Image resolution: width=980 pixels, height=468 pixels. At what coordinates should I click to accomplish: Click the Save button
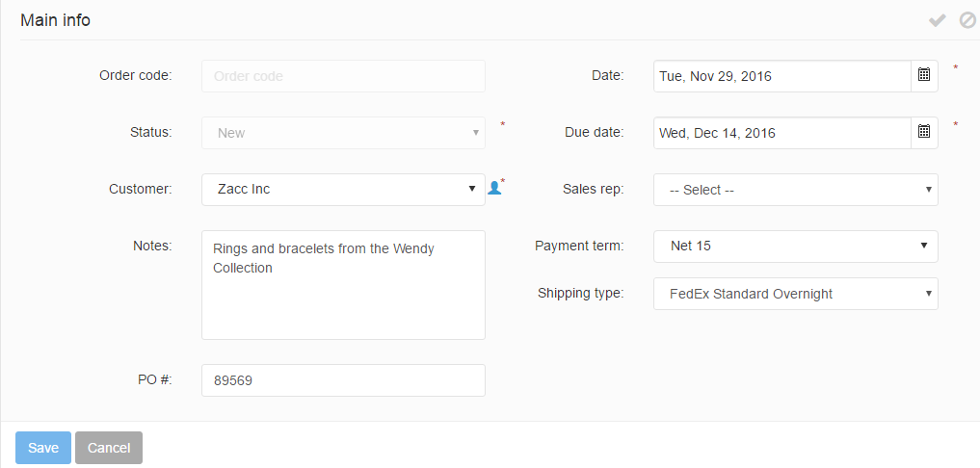pos(43,448)
